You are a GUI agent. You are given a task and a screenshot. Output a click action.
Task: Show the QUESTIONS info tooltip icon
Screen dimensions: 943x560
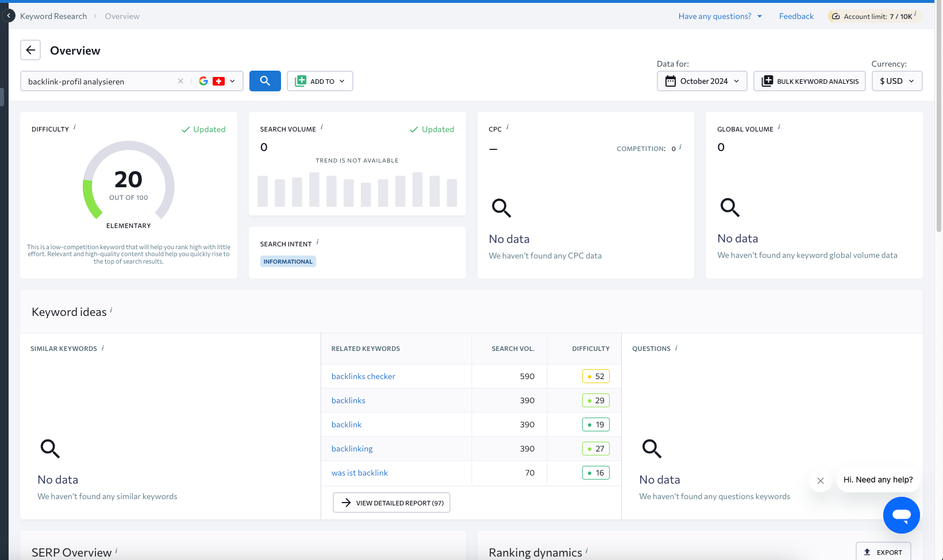tap(676, 347)
